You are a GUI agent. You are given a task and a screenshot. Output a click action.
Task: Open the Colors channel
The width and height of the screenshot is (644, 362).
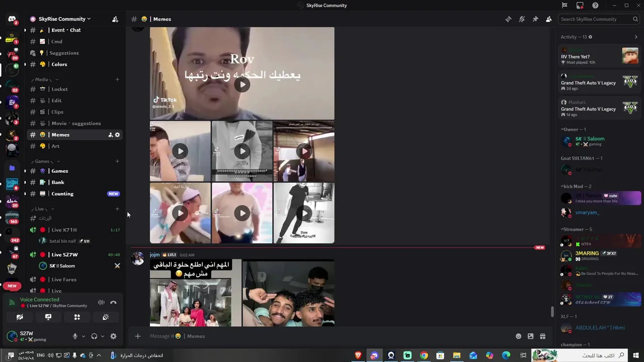75,64
